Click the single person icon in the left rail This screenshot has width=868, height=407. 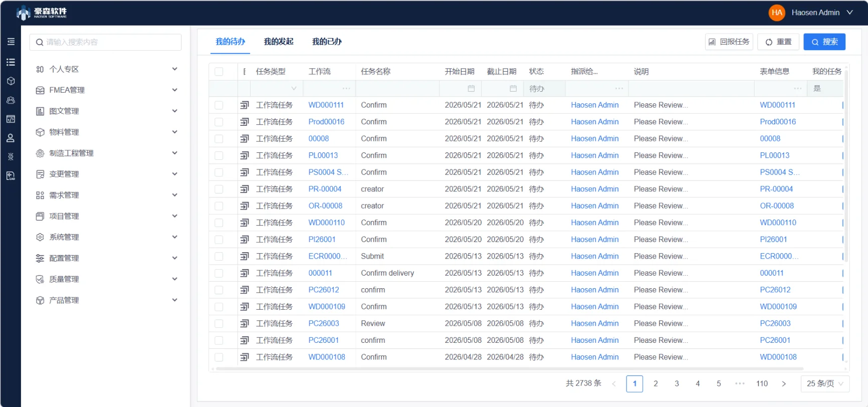[11, 138]
